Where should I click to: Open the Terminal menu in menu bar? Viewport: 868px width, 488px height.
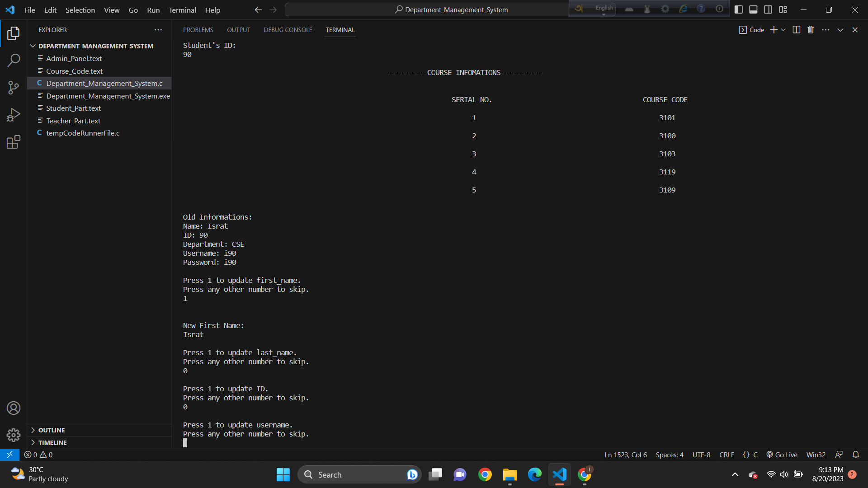click(182, 9)
